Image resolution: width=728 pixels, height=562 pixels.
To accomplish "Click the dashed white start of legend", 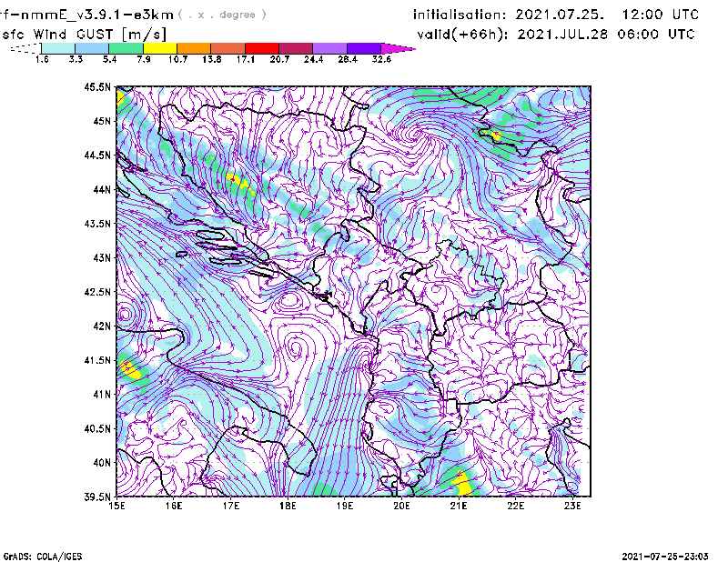I will 25,48.
